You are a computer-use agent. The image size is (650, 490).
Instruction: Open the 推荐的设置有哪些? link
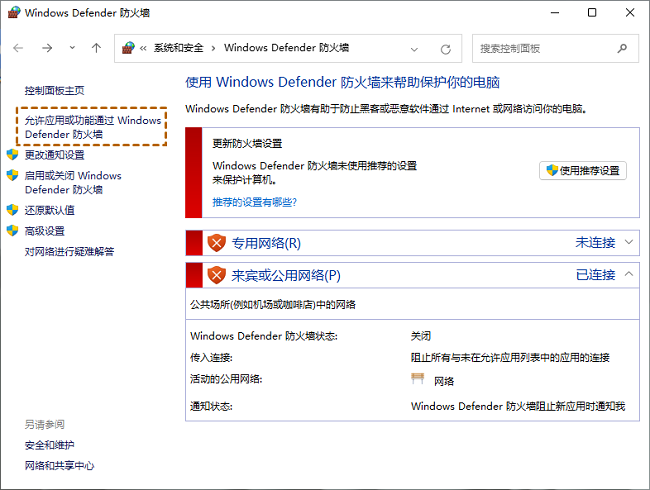pos(254,201)
